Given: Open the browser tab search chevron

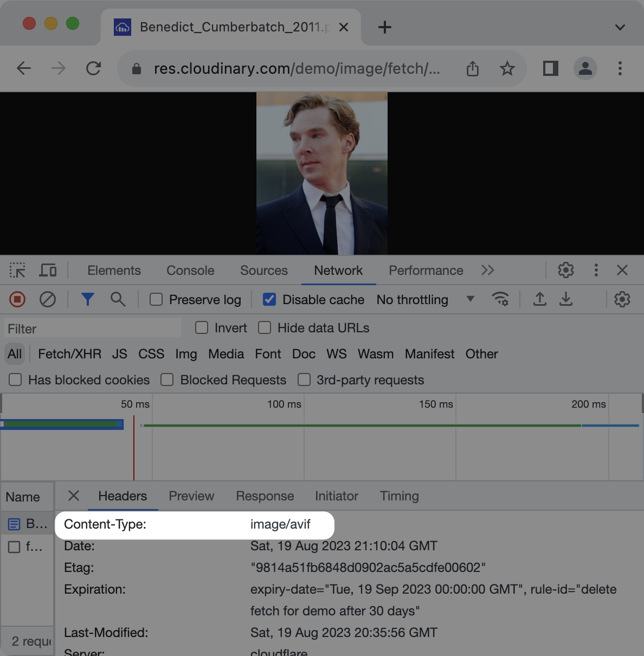Looking at the screenshot, I should click(620, 27).
